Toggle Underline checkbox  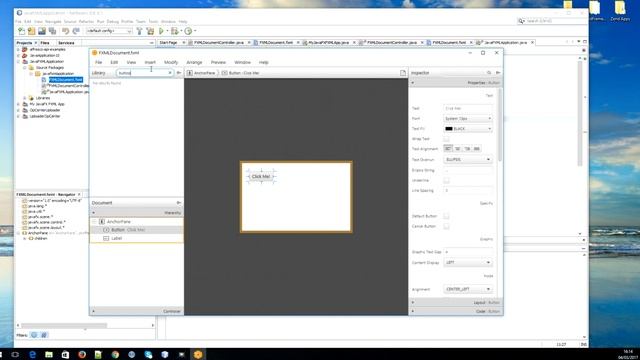click(x=446, y=180)
